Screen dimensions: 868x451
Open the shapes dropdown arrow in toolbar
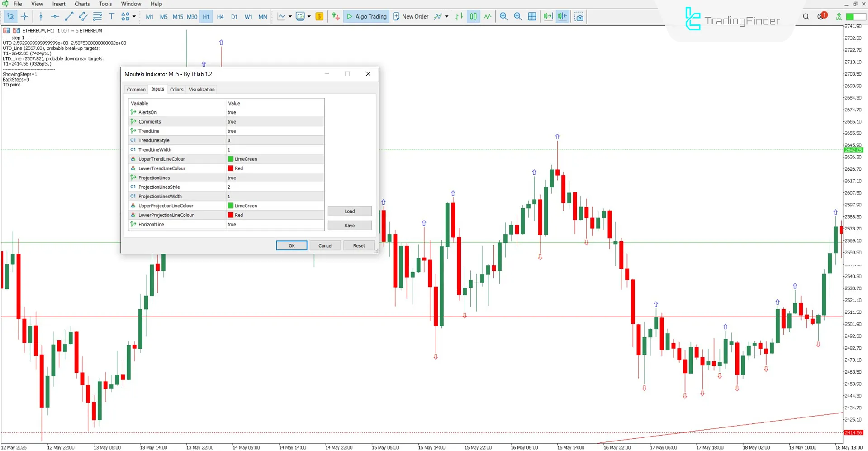pyautogui.click(x=134, y=16)
